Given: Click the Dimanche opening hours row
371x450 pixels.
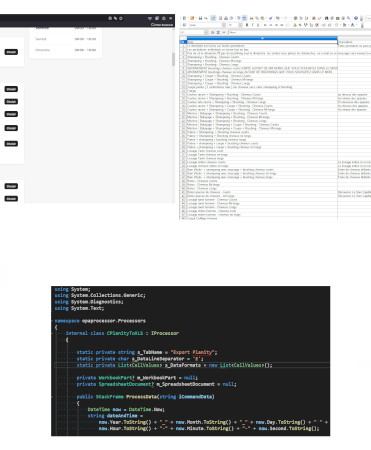Looking at the screenshot, I should coord(66,50).
